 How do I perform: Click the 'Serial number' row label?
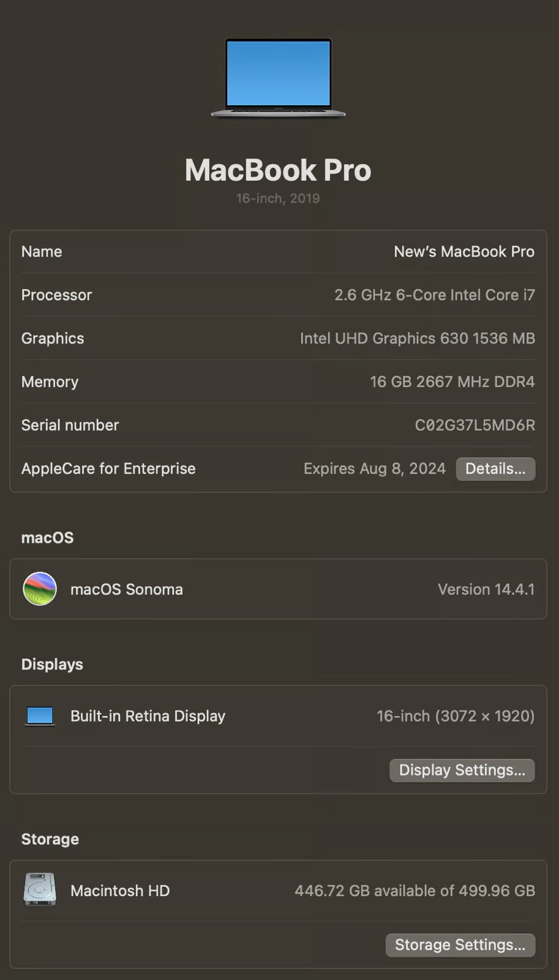(x=70, y=425)
